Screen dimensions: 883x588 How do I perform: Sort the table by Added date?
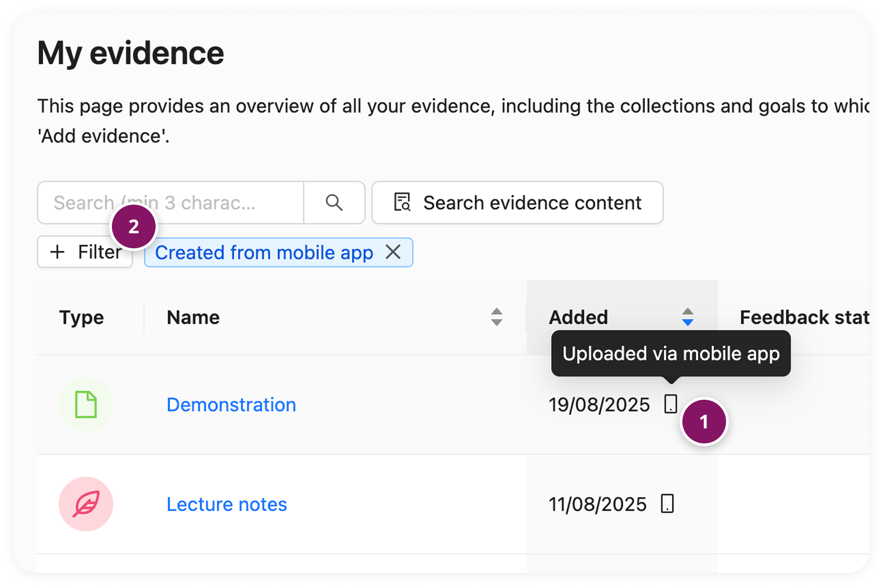point(687,317)
